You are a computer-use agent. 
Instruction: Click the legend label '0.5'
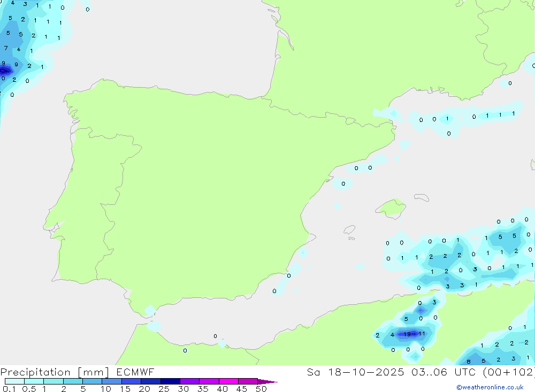29,389
